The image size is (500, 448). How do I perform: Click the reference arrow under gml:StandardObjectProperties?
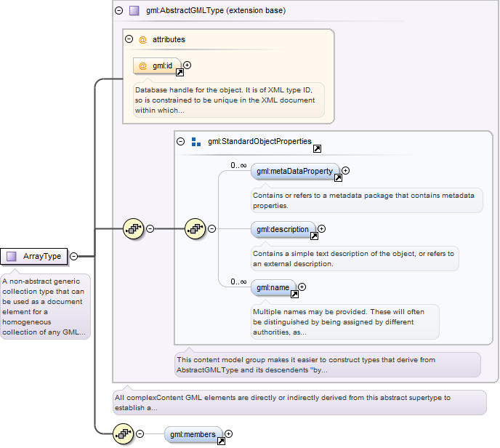[317, 148]
